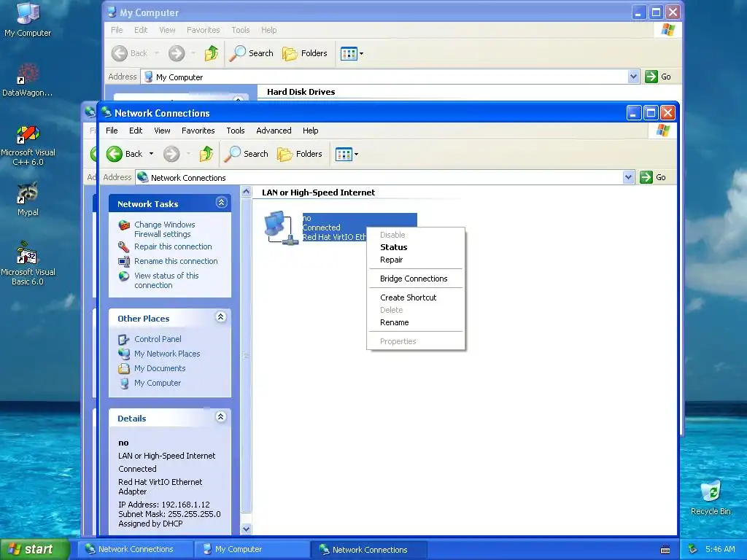Screen dimensions: 747x560
Task: Open My Computer desktop icon
Action: (x=28, y=19)
